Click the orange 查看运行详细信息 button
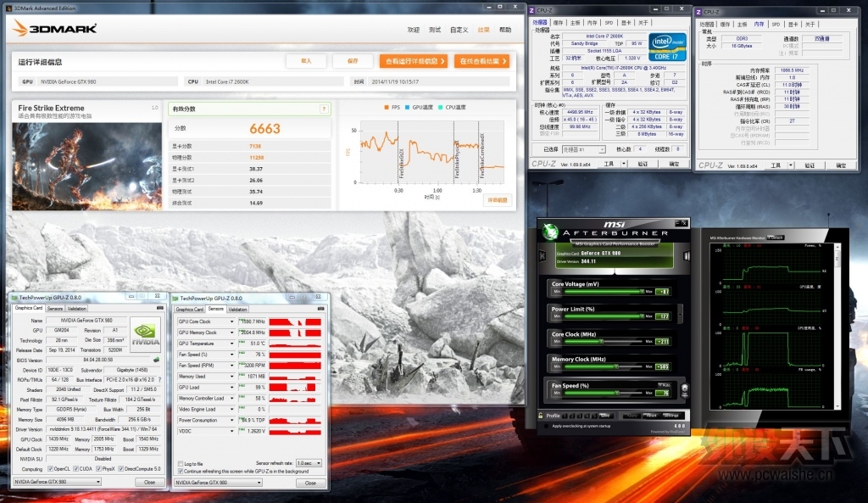This screenshot has height=503, width=868. (x=414, y=61)
